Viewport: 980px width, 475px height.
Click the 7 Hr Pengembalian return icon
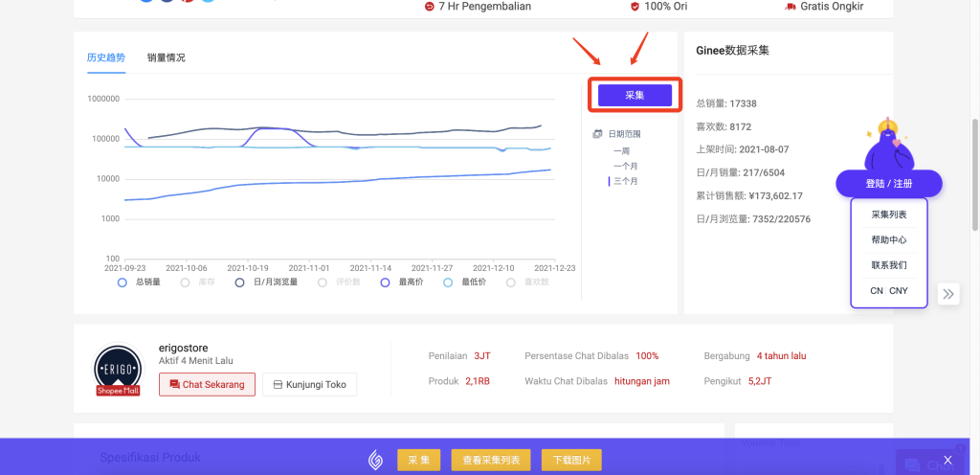click(429, 7)
